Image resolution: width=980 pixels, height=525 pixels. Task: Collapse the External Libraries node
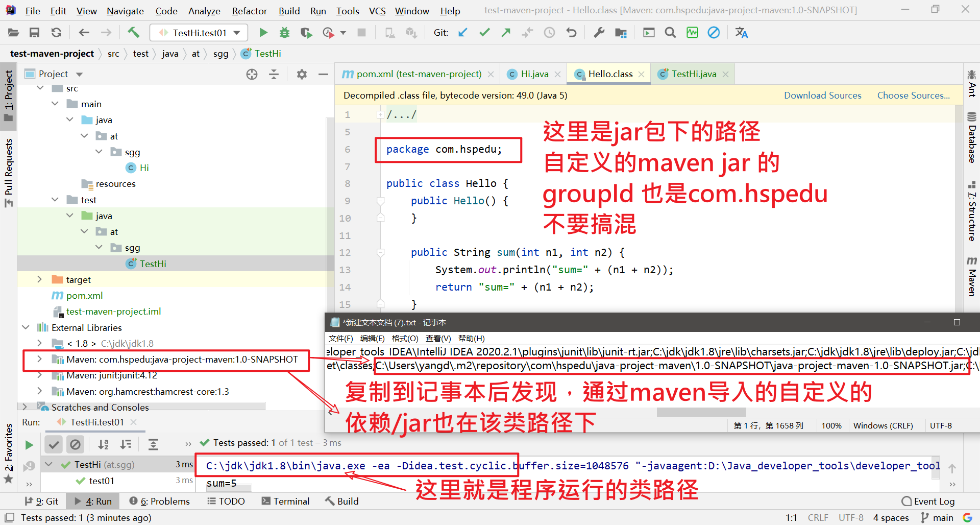coord(26,327)
